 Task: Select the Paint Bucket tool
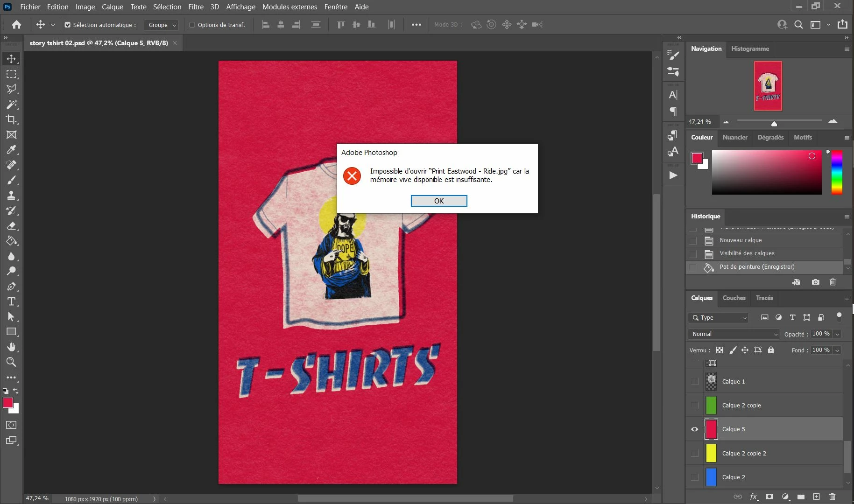[11, 241]
